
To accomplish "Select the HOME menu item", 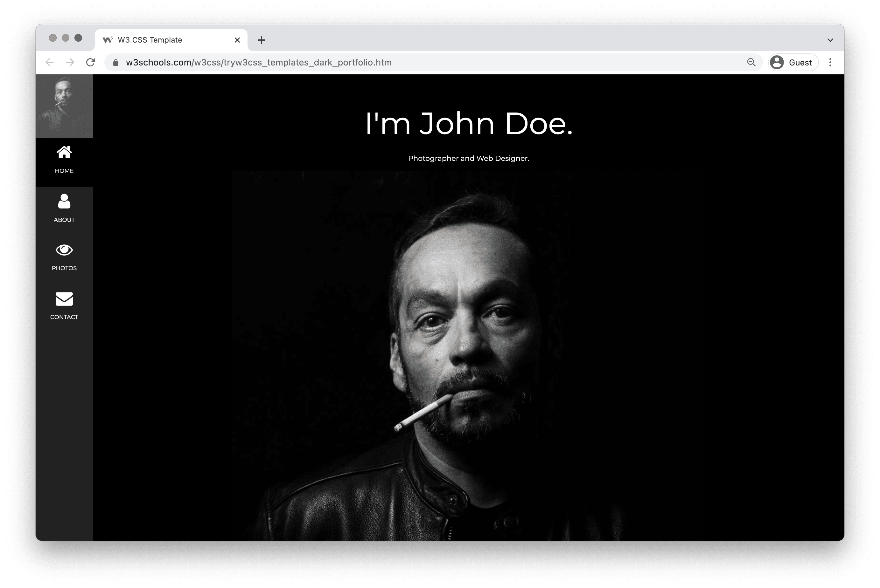I will pos(64,159).
